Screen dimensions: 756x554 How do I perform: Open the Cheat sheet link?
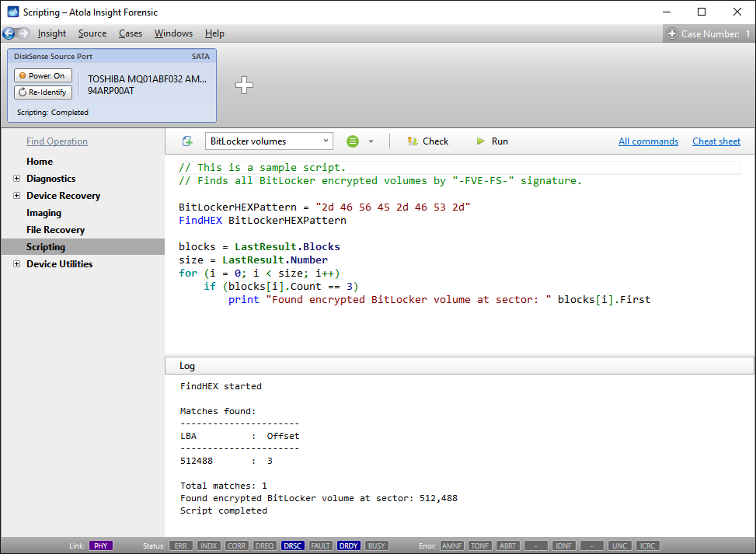click(716, 141)
